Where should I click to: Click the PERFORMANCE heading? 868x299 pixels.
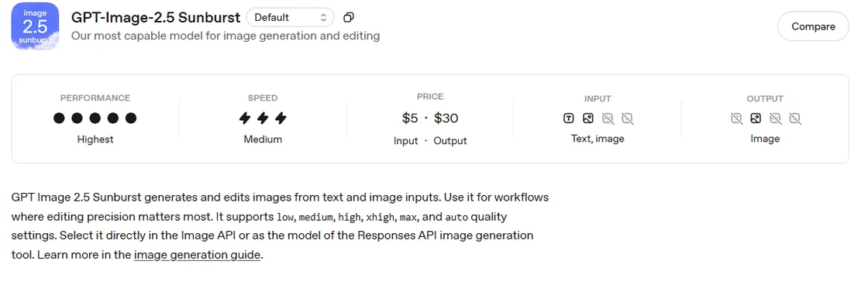95,98
